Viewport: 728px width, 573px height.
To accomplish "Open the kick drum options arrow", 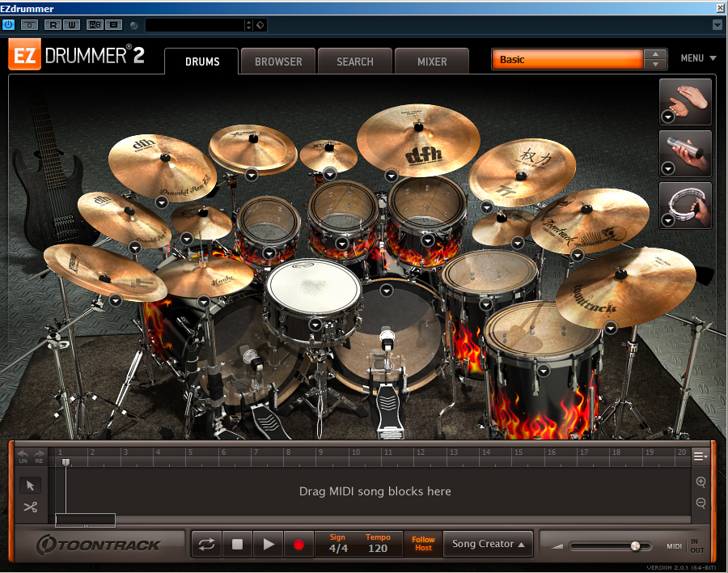I will pyautogui.click(x=387, y=291).
